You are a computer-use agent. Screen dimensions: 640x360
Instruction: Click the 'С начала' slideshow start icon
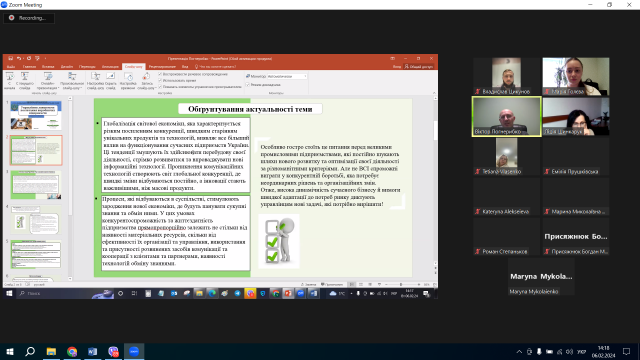click(9, 81)
